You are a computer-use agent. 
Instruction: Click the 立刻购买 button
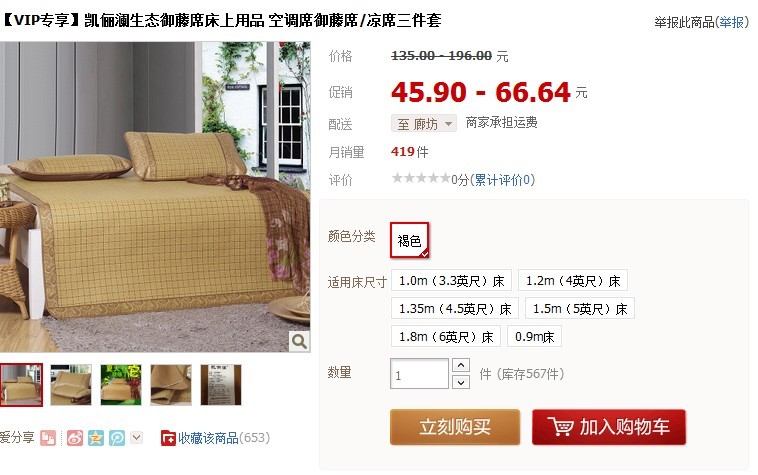pyautogui.click(x=455, y=427)
